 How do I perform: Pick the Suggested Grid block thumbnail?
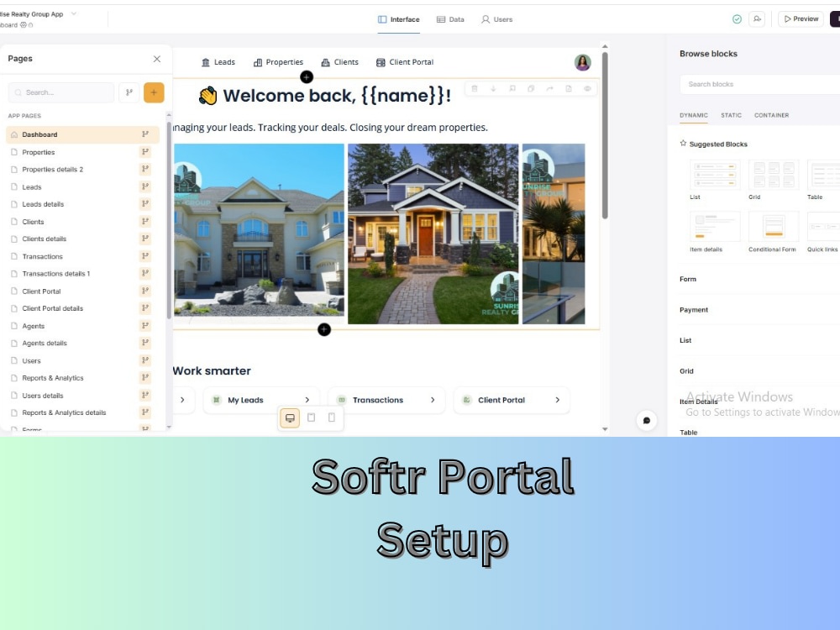coord(774,176)
